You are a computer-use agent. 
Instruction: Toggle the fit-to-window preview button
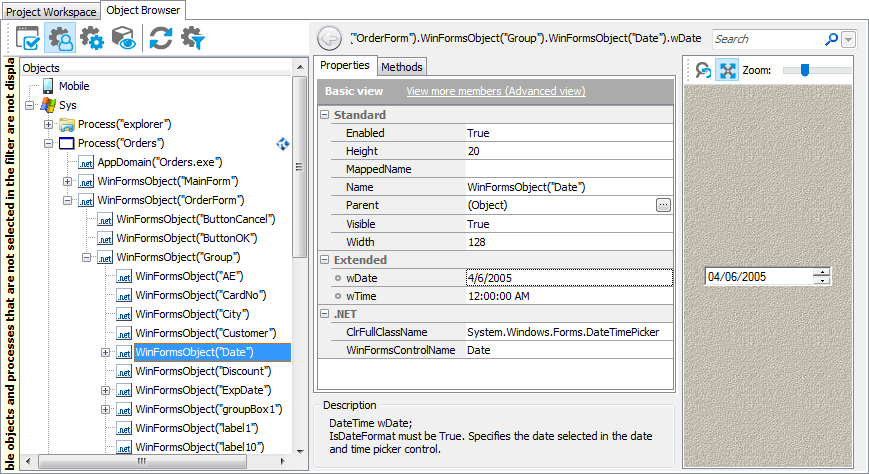727,71
